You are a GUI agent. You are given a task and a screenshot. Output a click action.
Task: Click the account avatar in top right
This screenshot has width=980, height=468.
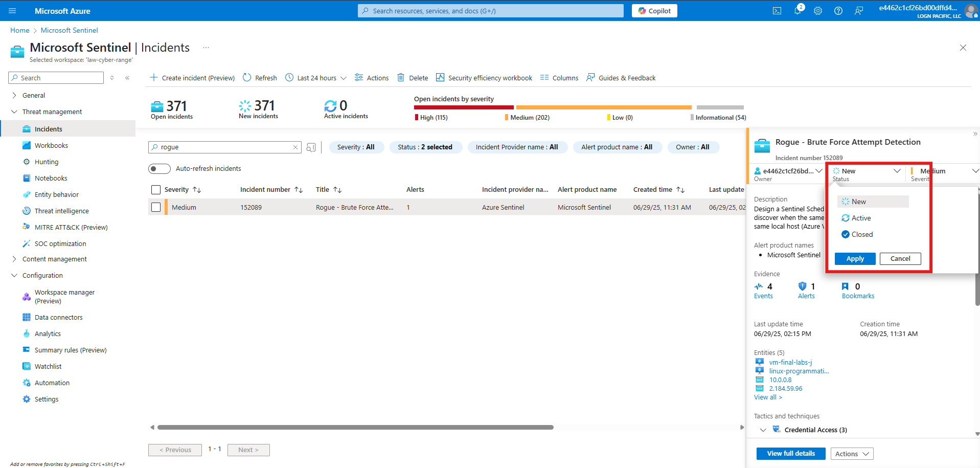click(971, 11)
